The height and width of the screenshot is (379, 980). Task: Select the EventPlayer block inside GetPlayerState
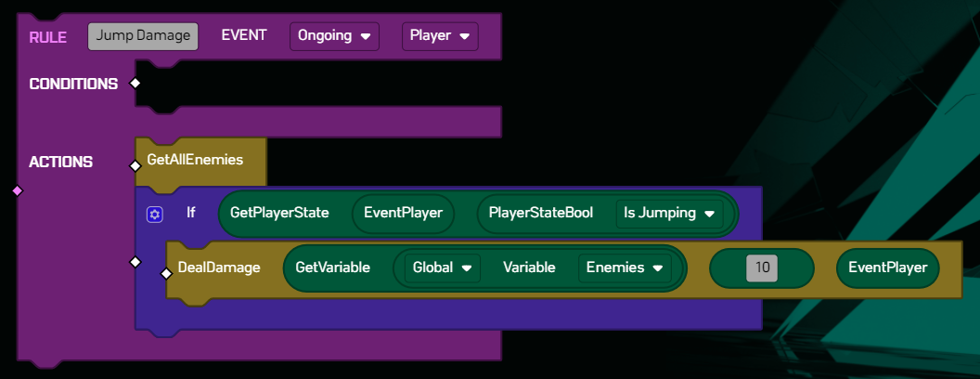(x=403, y=214)
